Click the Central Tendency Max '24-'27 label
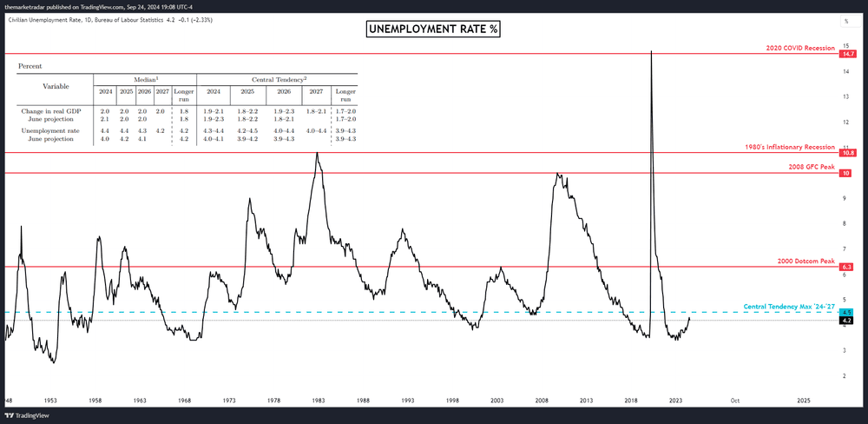 788,307
